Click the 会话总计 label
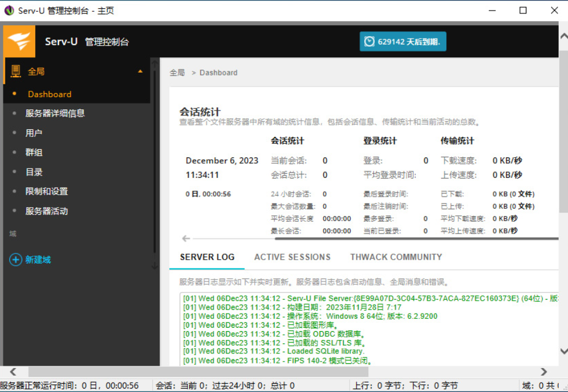Viewport: 568px width, 392px height. [x=289, y=175]
